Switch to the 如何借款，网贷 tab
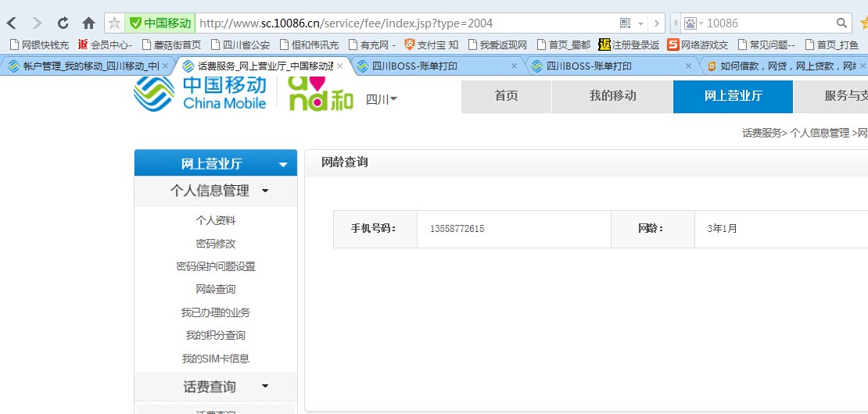Image resolution: width=868 pixels, height=414 pixels. pos(786,66)
